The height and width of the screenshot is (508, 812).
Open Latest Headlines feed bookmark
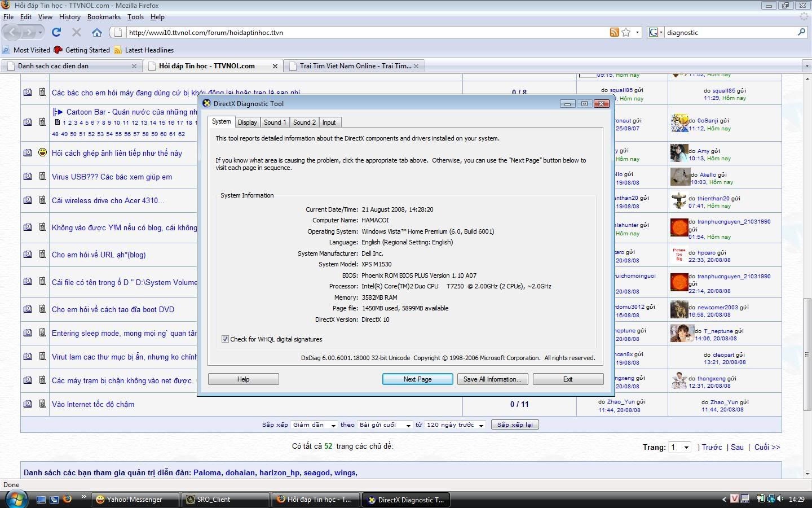[144, 50]
